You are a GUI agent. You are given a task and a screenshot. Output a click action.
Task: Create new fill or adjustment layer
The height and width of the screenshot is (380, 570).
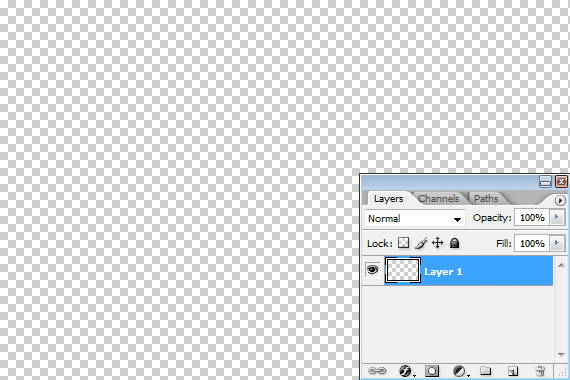click(459, 371)
